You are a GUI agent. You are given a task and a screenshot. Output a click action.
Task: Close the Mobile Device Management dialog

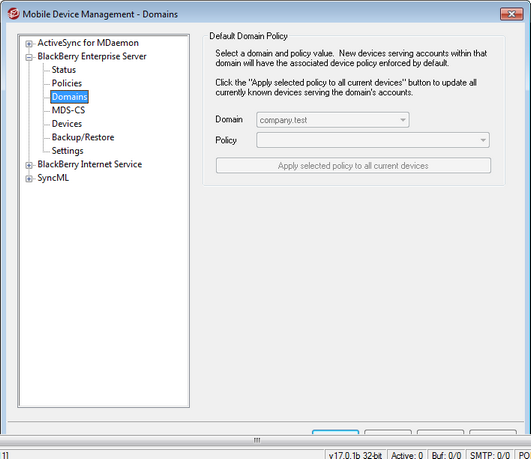511,14
